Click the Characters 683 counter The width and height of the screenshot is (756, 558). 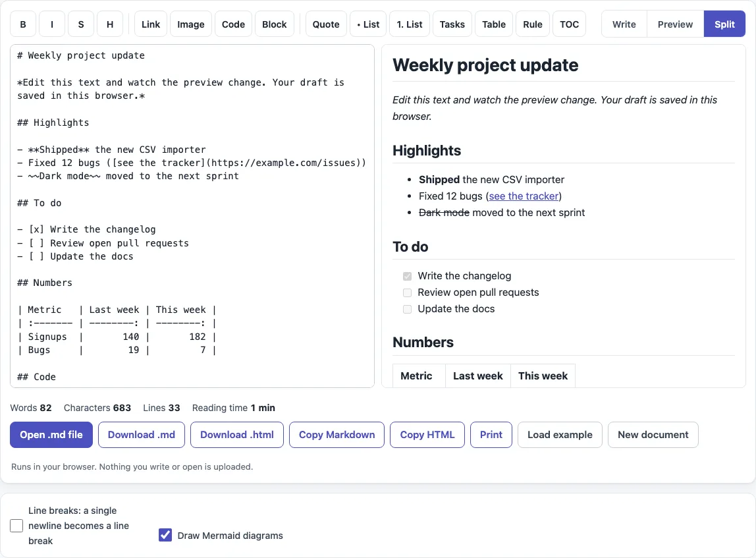pos(97,408)
